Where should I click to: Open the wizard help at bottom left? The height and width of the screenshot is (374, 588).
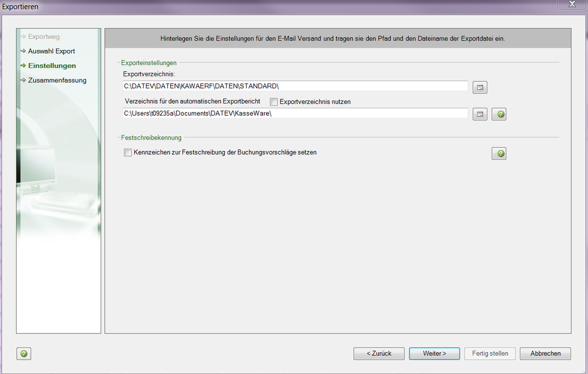tap(24, 353)
